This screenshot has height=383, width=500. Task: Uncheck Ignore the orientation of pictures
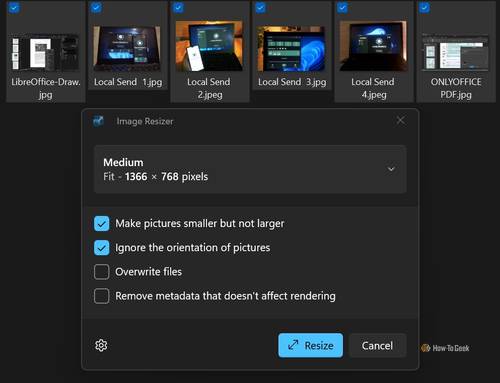coord(101,248)
